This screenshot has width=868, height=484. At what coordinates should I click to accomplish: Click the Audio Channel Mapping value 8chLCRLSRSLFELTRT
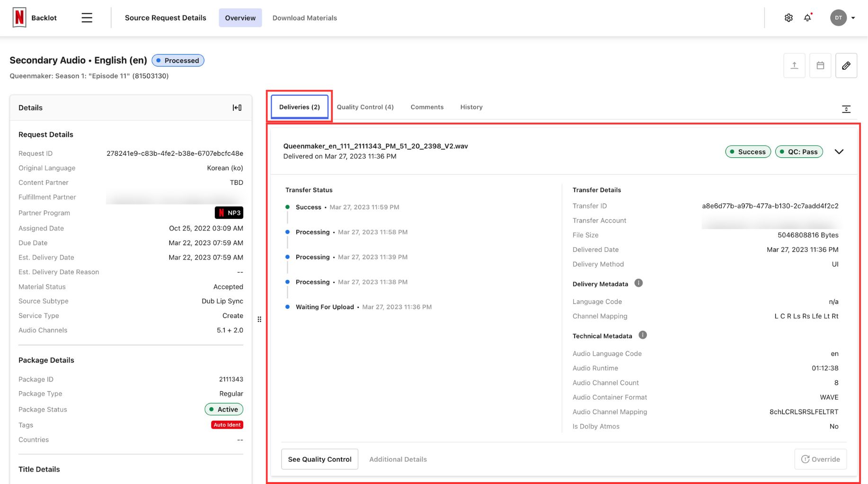(804, 412)
